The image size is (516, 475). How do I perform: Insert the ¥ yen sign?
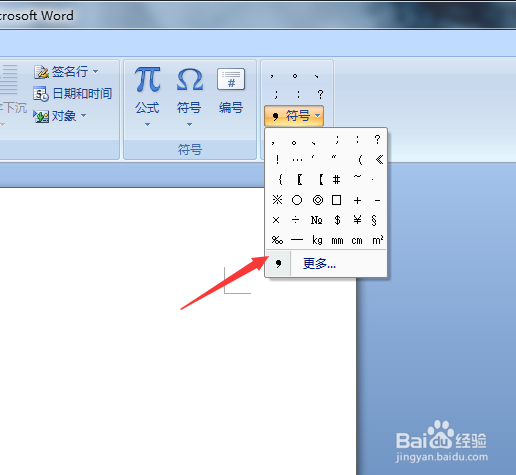tap(357, 220)
